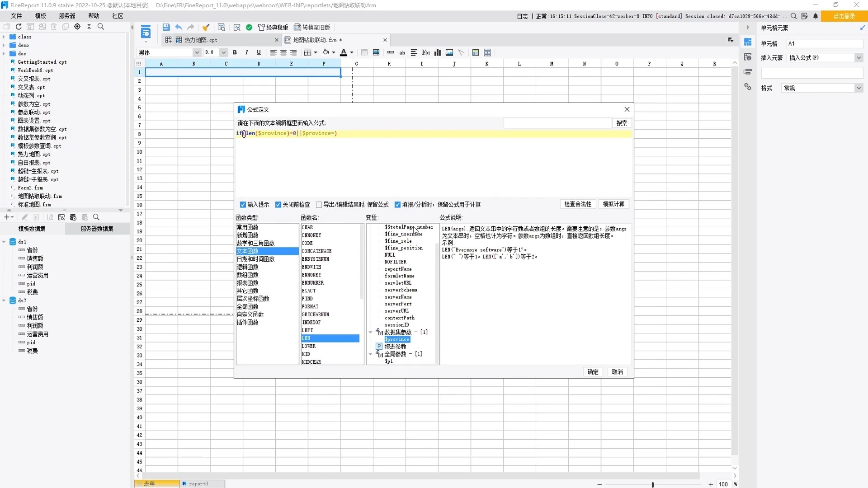Expand the demo folder
This screenshot has height=488, width=868.
[x=4, y=45]
